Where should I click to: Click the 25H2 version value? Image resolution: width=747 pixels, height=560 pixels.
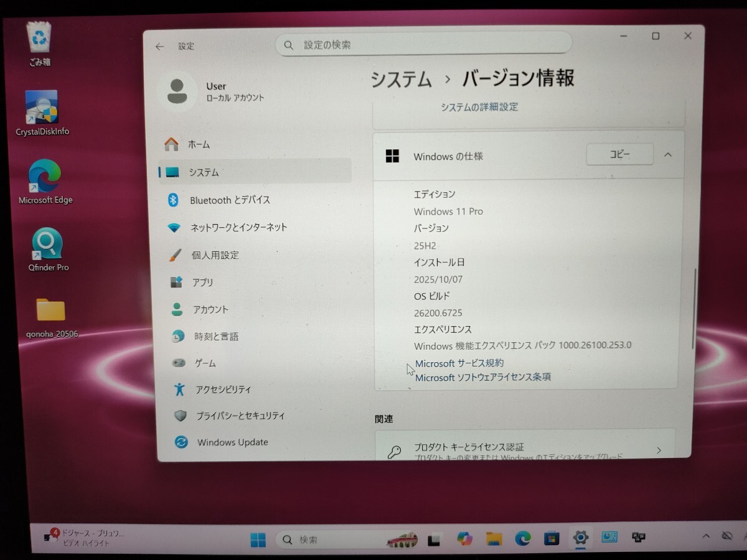tap(425, 246)
